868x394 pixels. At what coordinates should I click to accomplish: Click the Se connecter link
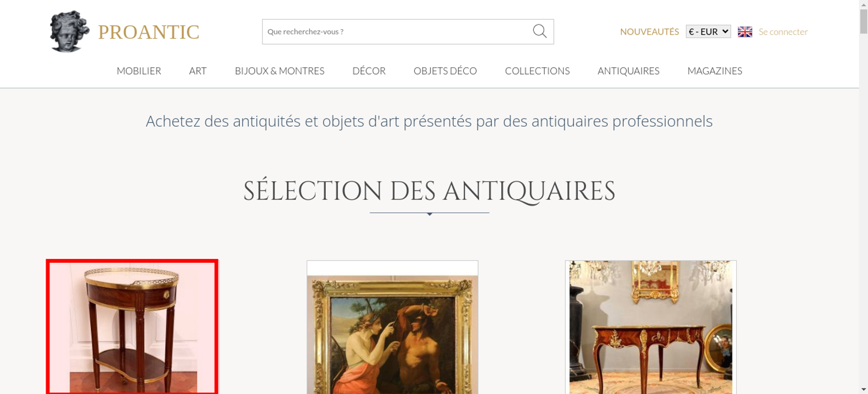(783, 32)
